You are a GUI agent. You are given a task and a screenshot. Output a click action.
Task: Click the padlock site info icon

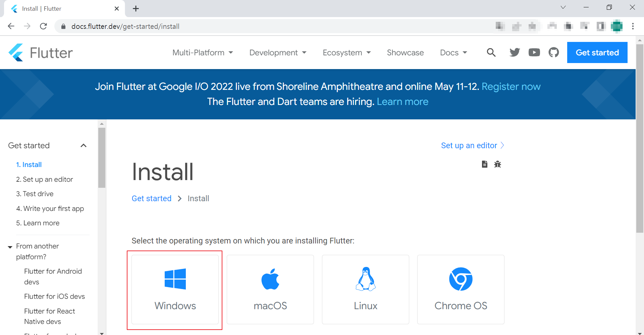pos(63,26)
